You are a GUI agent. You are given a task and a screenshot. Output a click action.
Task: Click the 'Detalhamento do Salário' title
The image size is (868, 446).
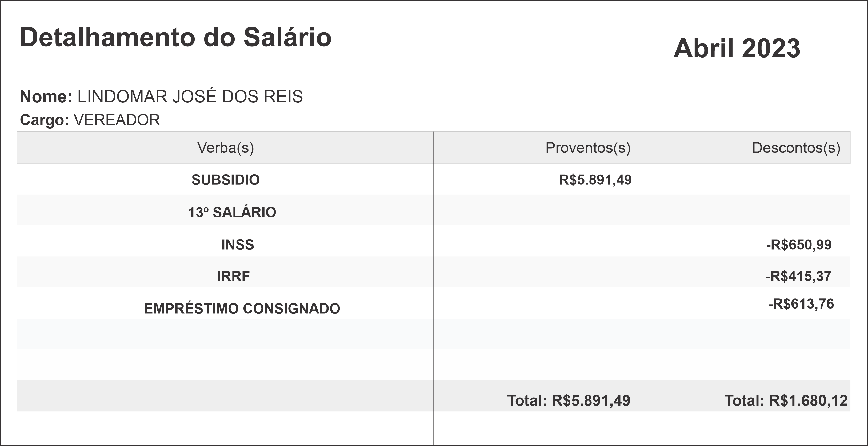coord(175,37)
